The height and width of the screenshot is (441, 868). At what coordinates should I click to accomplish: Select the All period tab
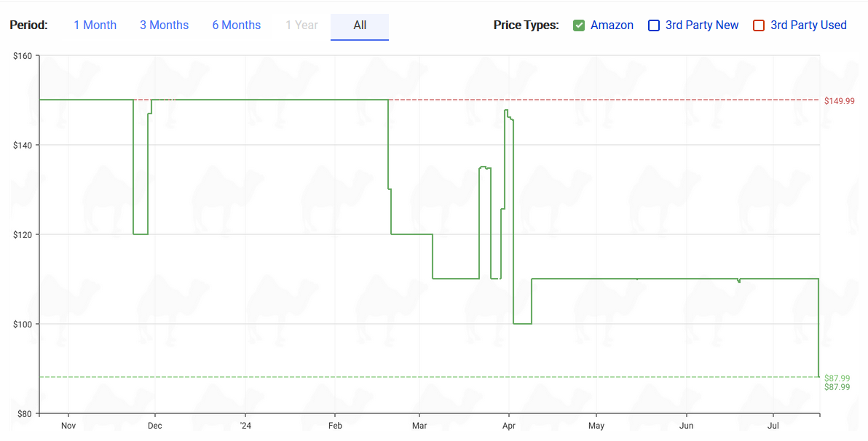click(x=360, y=26)
